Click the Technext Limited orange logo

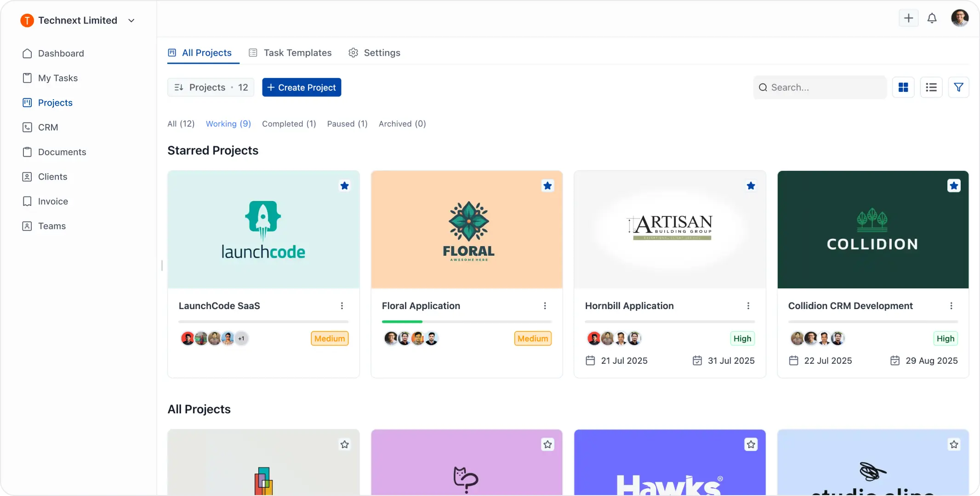(27, 20)
